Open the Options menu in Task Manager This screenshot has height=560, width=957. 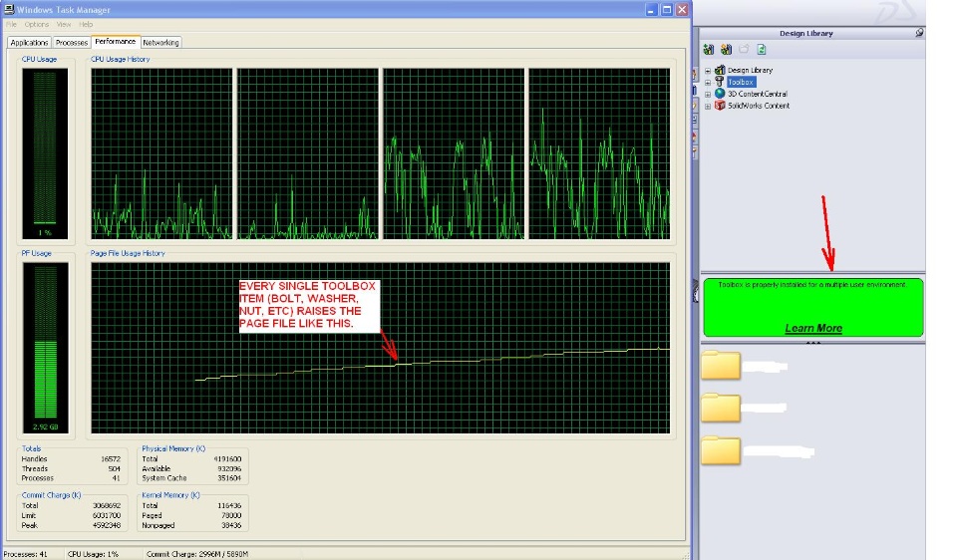pyautogui.click(x=37, y=24)
